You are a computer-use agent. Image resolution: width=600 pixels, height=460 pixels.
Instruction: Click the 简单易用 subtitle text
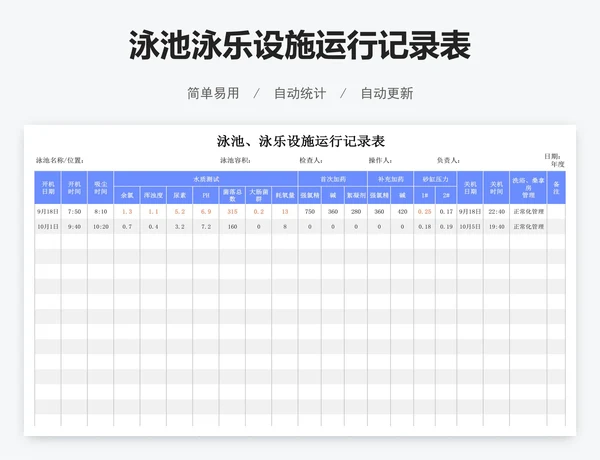click(x=213, y=93)
